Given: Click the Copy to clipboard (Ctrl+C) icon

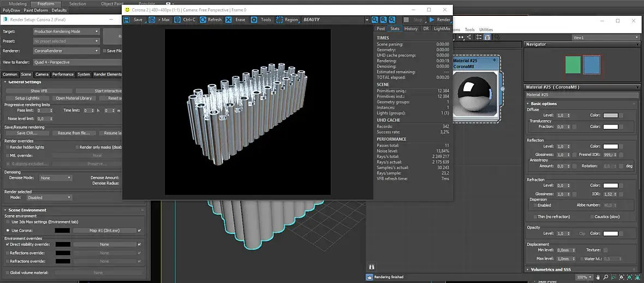Looking at the screenshot, I should (x=178, y=20).
